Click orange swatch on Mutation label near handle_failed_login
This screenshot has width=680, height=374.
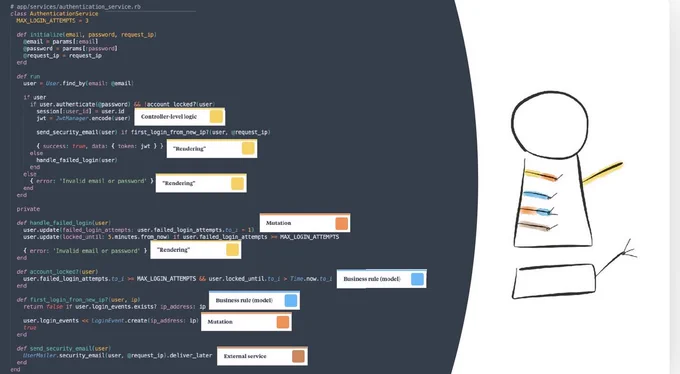[x=342, y=223]
